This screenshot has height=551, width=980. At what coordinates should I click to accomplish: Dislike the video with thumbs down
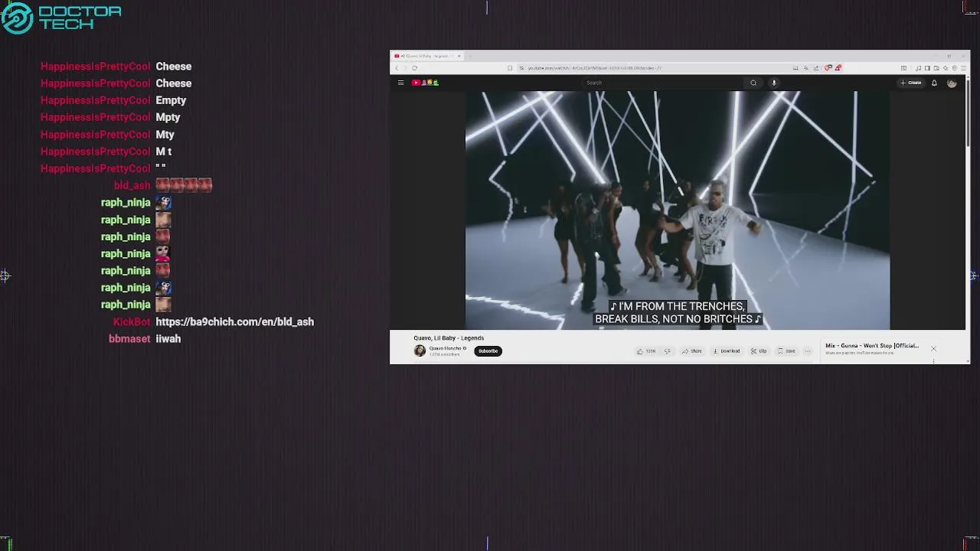[668, 351]
